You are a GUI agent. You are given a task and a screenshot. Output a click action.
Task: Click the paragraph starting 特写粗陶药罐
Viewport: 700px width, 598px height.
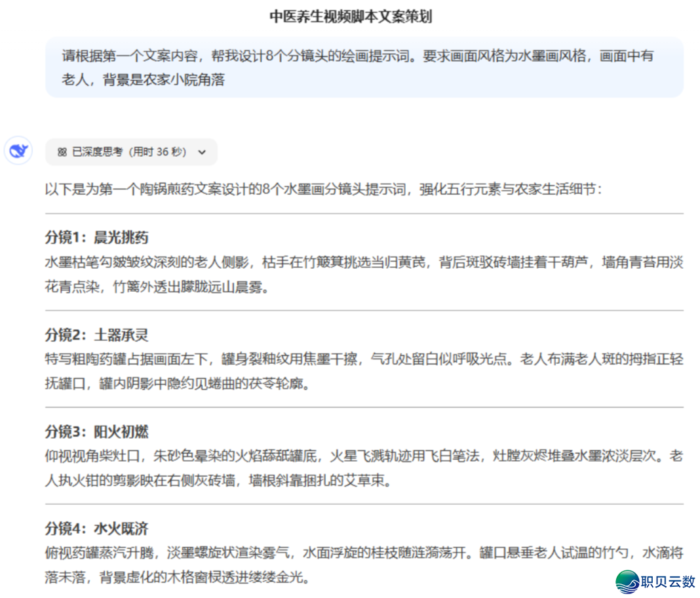pos(364,371)
